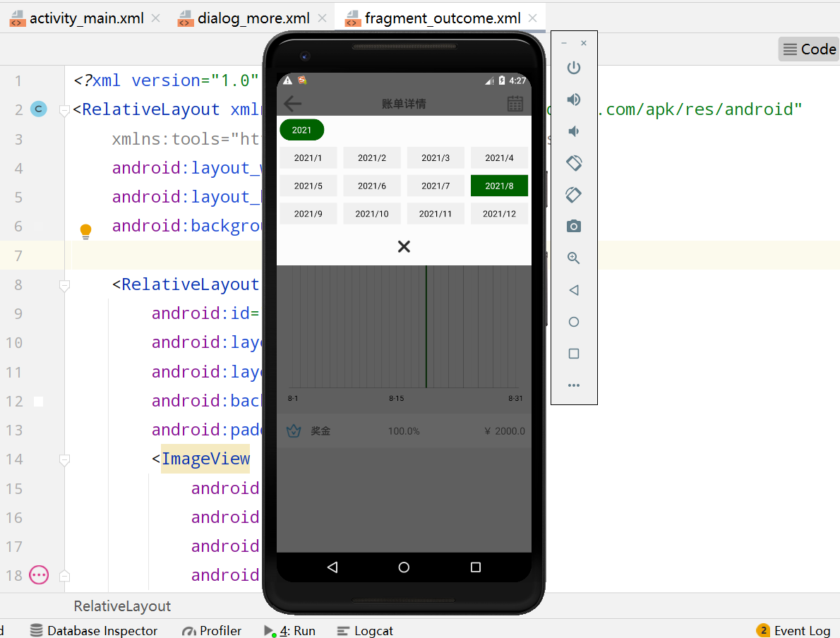Open the Logcat tool window
Screen dimensions: 840x638
coord(365,630)
